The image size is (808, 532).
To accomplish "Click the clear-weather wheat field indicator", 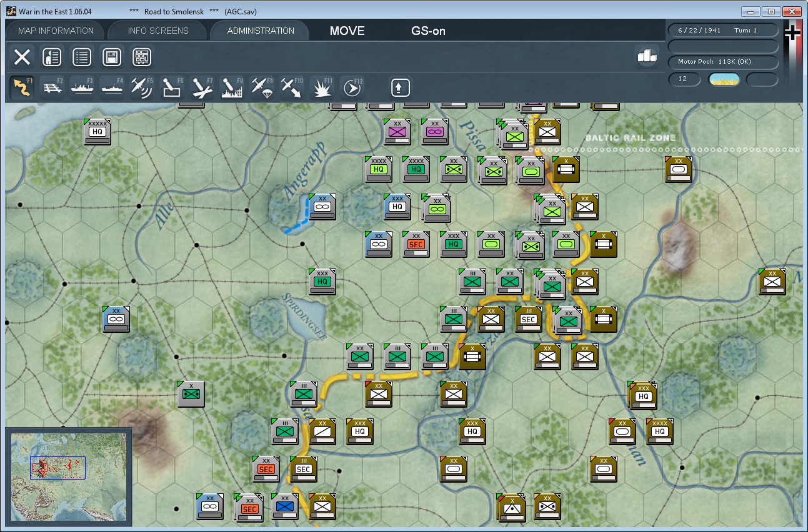I will pos(724,79).
